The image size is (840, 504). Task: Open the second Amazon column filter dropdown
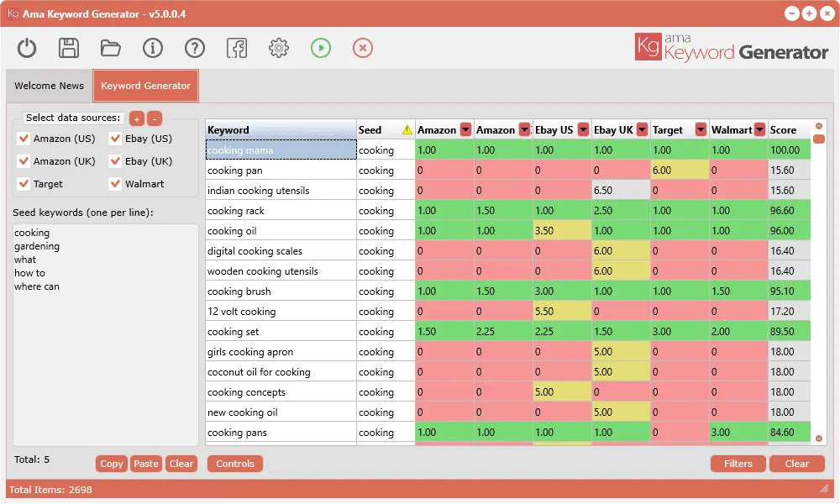tap(525, 129)
